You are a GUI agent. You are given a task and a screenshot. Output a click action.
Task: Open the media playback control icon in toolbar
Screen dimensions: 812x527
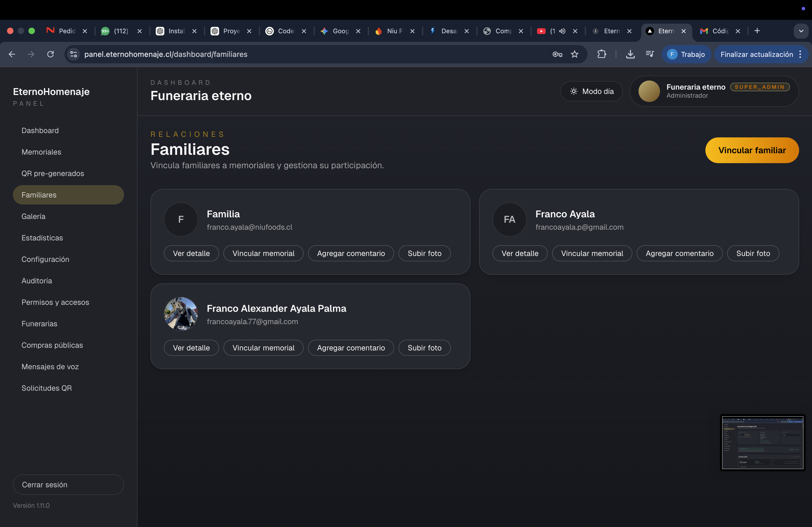tap(649, 54)
